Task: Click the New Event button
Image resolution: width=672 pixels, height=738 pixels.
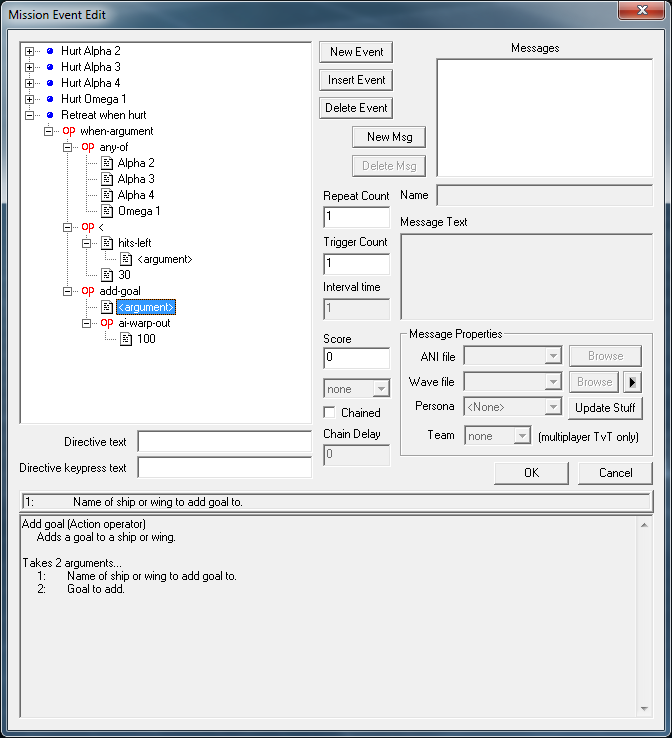Action: coord(355,52)
